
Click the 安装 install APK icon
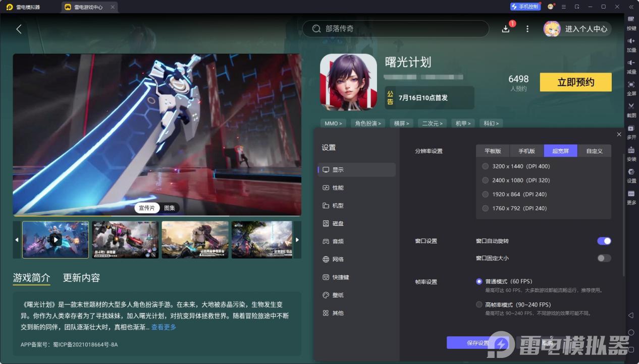pyautogui.click(x=631, y=153)
